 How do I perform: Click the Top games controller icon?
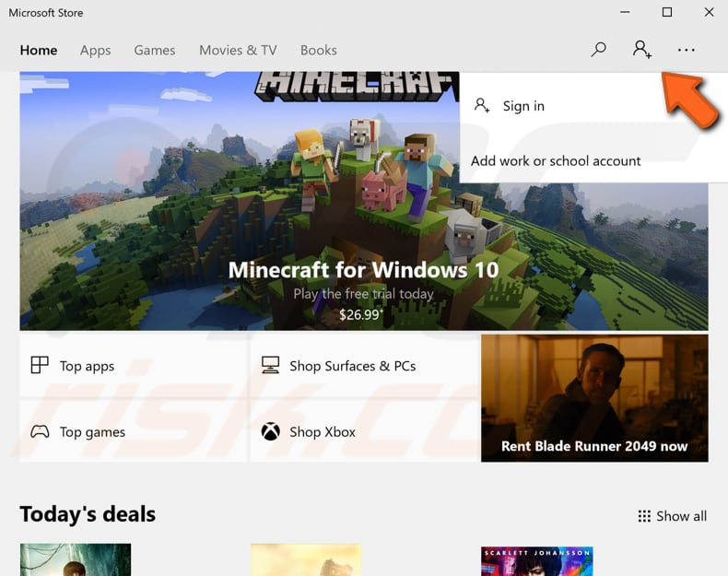(x=40, y=431)
